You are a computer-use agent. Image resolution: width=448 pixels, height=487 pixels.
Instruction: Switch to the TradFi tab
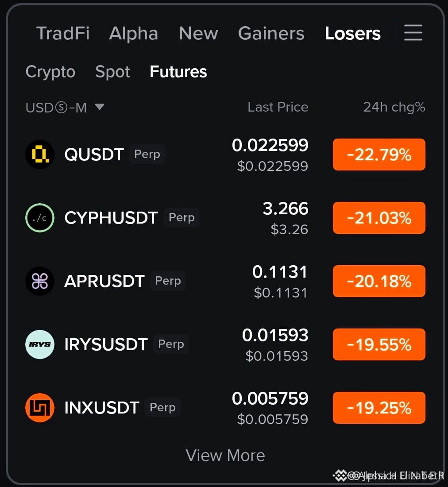(x=63, y=33)
